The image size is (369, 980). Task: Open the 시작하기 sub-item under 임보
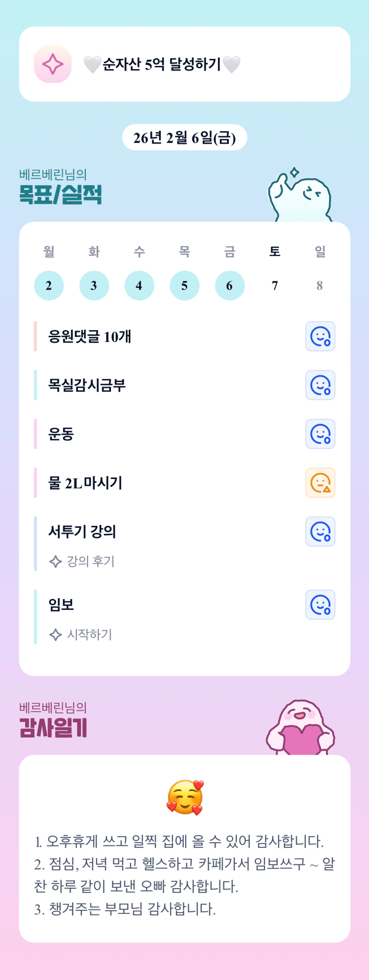coord(89,635)
